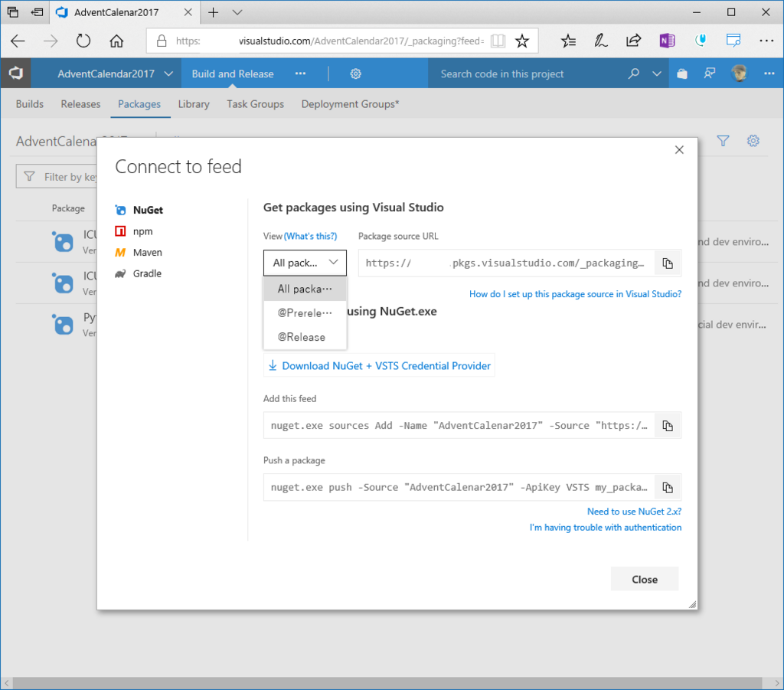Click the browser address bar URL

point(330,41)
